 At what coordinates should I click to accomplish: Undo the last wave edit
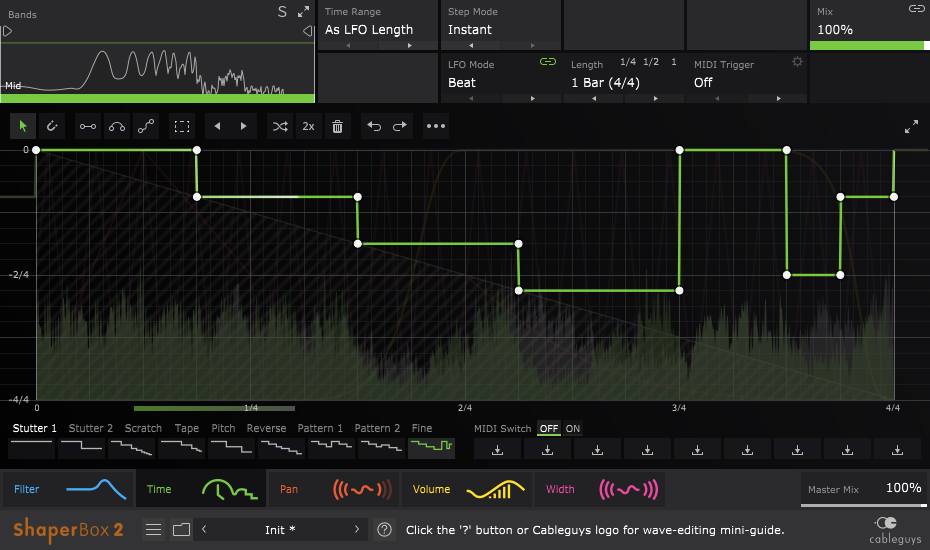[374, 126]
